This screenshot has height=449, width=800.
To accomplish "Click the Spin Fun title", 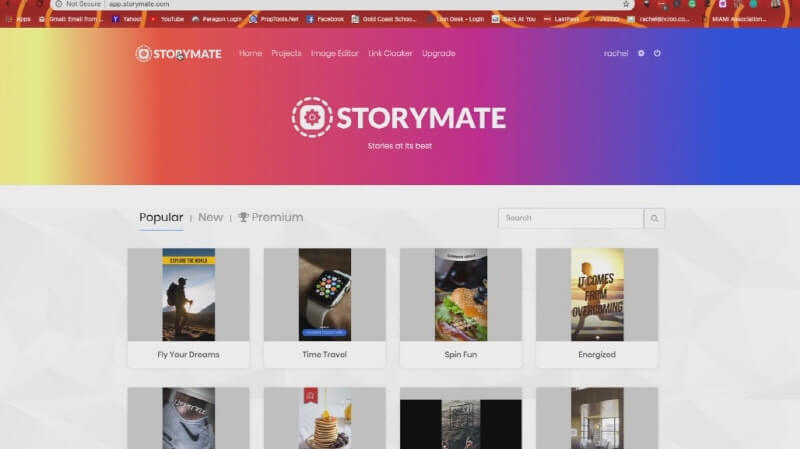I will pyautogui.click(x=461, y=355).
